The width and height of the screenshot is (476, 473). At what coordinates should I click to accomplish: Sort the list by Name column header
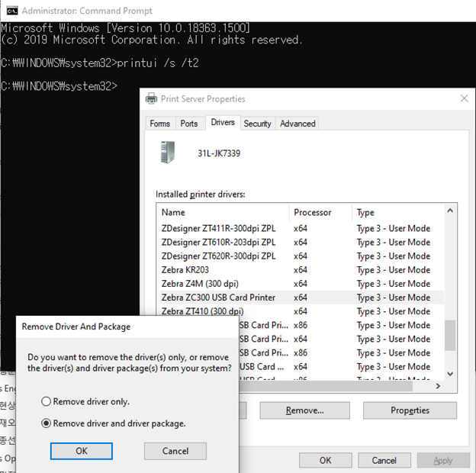click(174, 212)
